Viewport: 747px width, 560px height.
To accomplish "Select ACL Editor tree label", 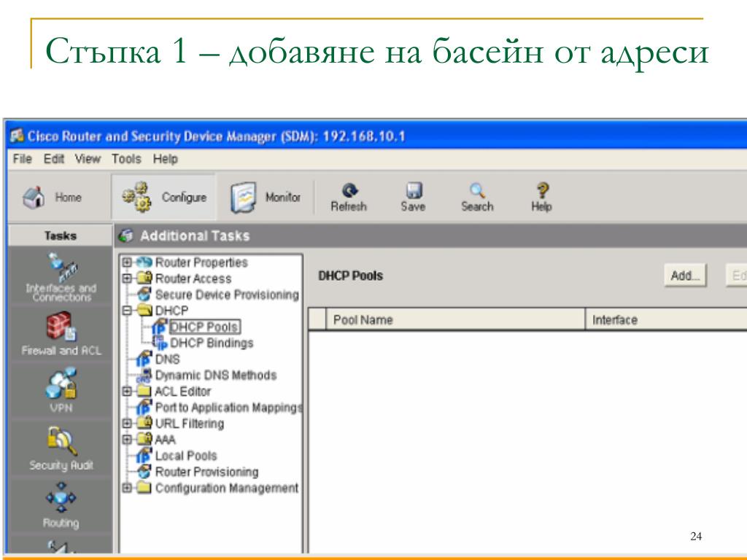I will [183, 392].
